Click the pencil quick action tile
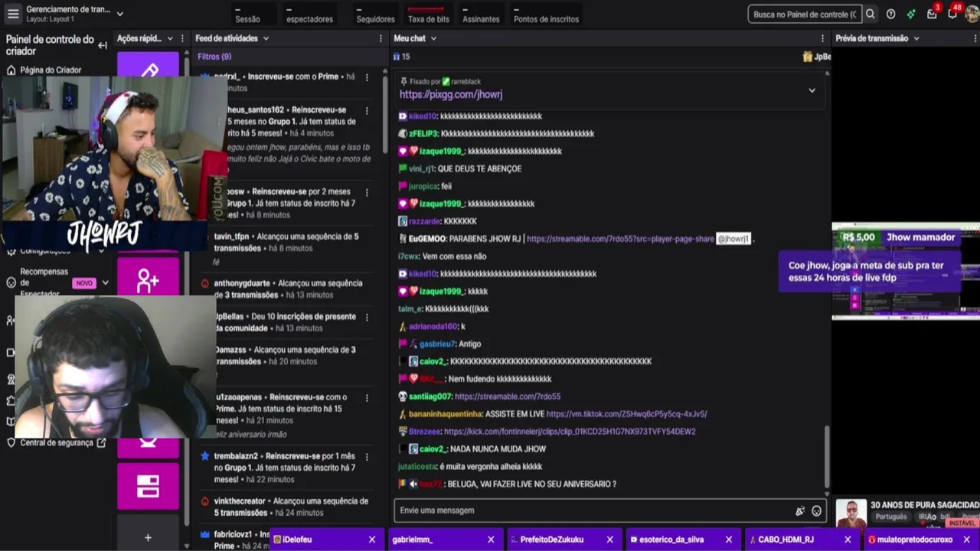The width and height of the screenshot is (980, 551). coord(148,70)
